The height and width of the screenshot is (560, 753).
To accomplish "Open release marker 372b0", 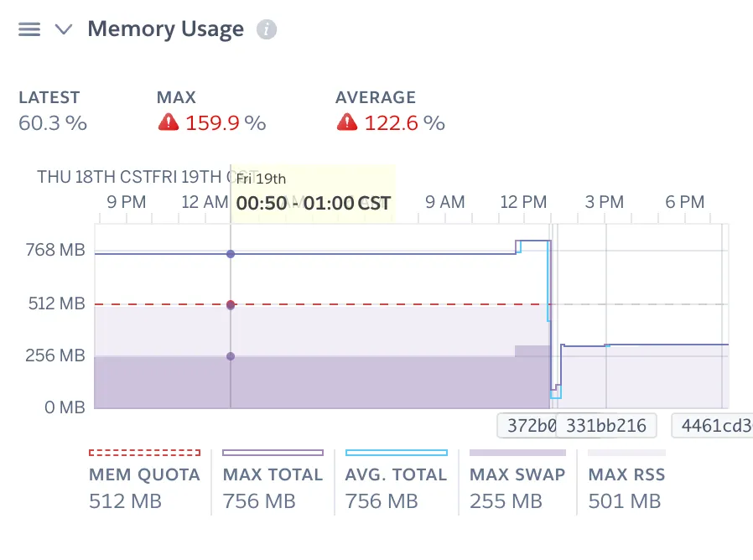I will pyautogui.click(x=527, y=426).
